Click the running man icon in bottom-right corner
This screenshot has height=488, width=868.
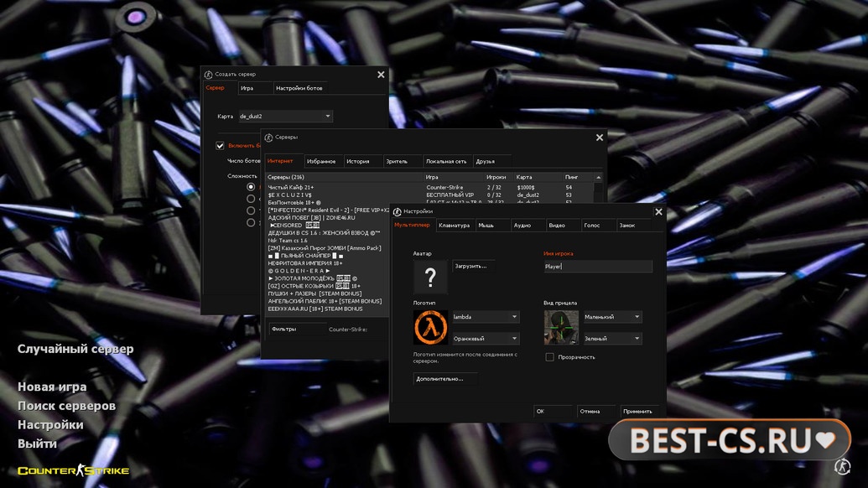[x=842, y=466]
